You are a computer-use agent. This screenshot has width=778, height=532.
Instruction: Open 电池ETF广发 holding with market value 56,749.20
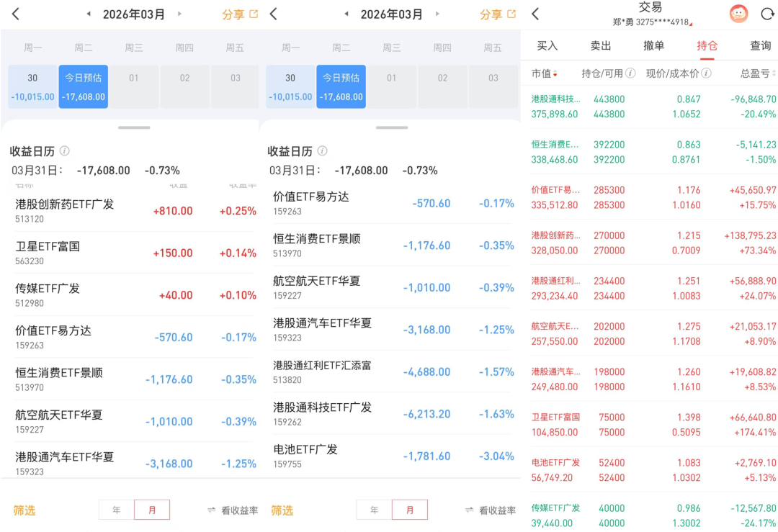tap(653, 470)
